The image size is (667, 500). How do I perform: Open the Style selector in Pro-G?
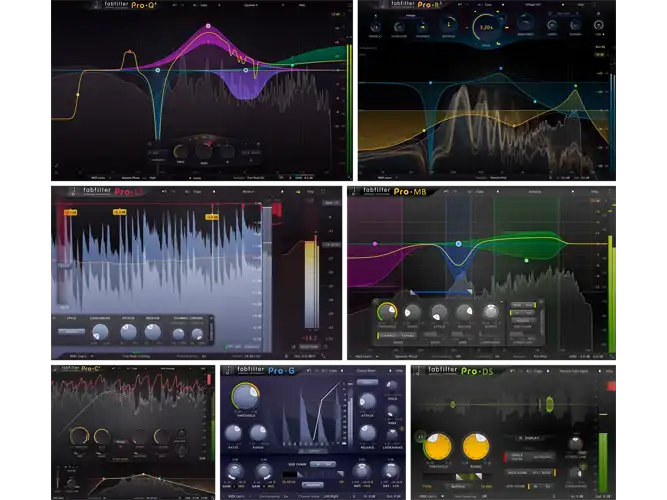pos(367,382)
